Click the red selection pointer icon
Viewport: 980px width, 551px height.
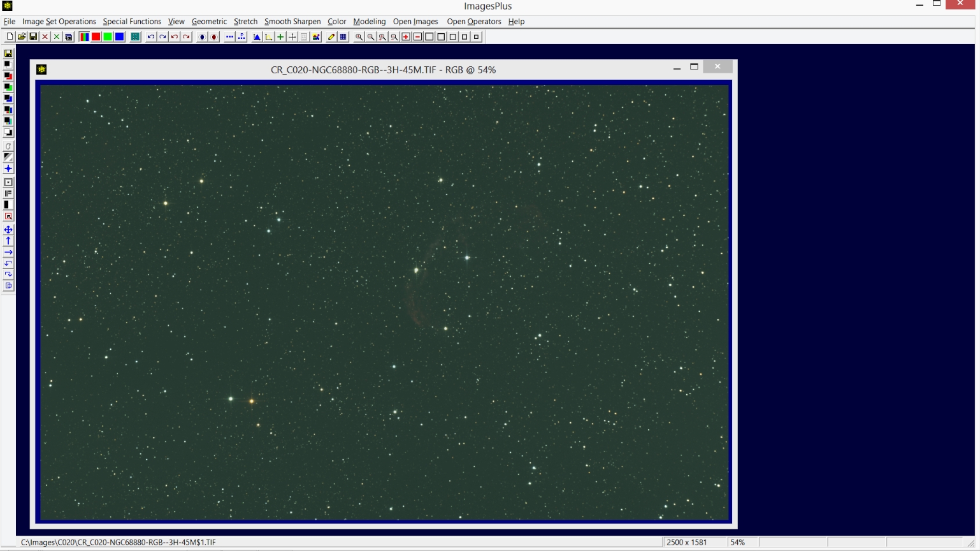point(8,217)
